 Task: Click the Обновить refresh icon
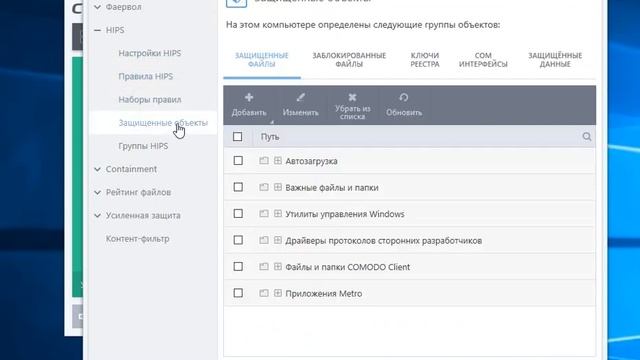click(404, 97)
